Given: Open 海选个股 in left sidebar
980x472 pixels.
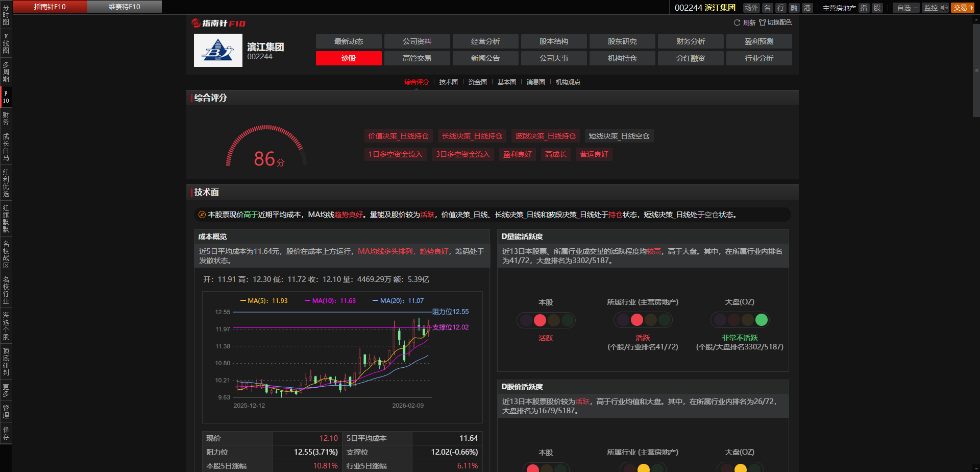Looking at the screenshot, I should pos(6,326).
